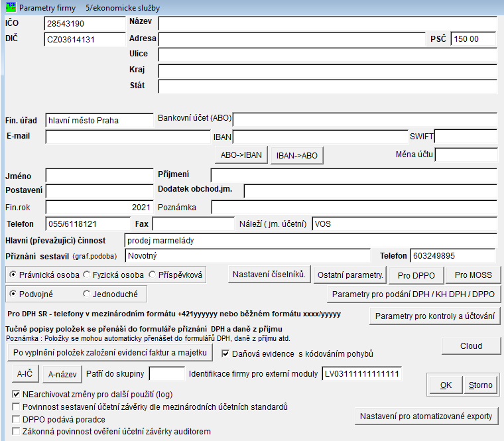Viewport: 504px width, 441px height.
Task: Click into the IBAN input field
Action: click(320, 137)
